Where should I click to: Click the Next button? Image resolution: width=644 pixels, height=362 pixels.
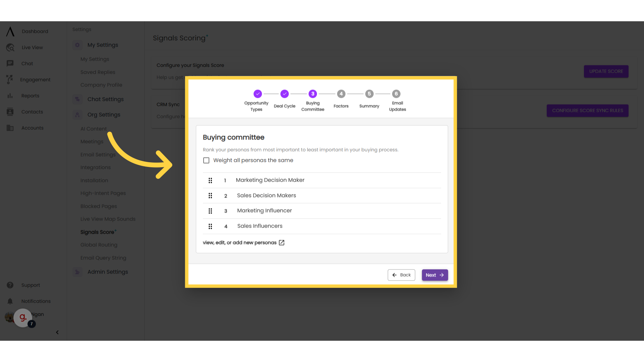(x=435, y=275)
